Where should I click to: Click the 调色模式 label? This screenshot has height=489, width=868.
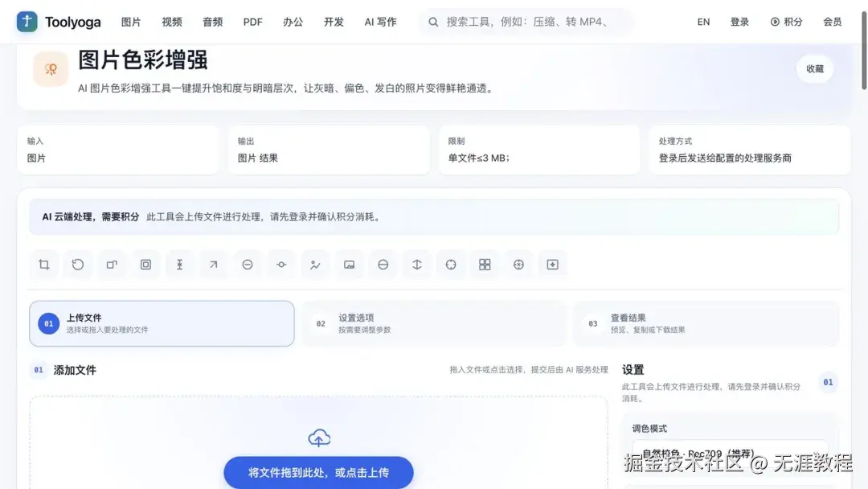click(x=649, y=429)
